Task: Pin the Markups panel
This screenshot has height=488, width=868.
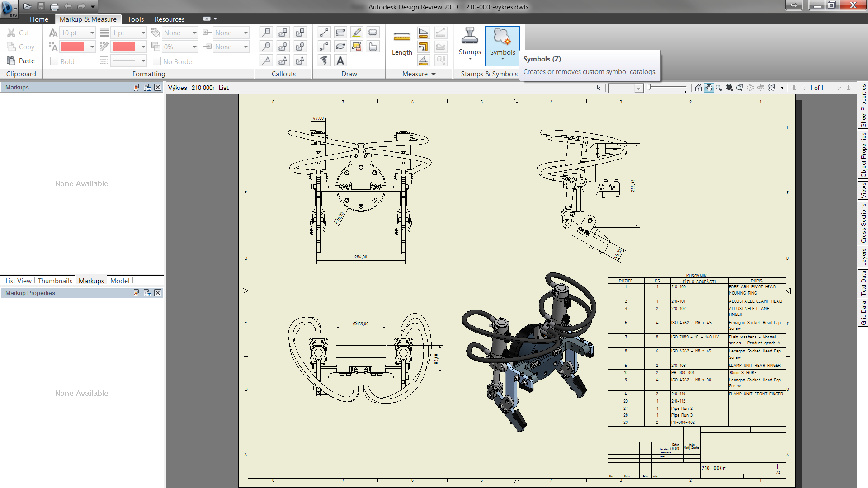Action: pos(136,87)
